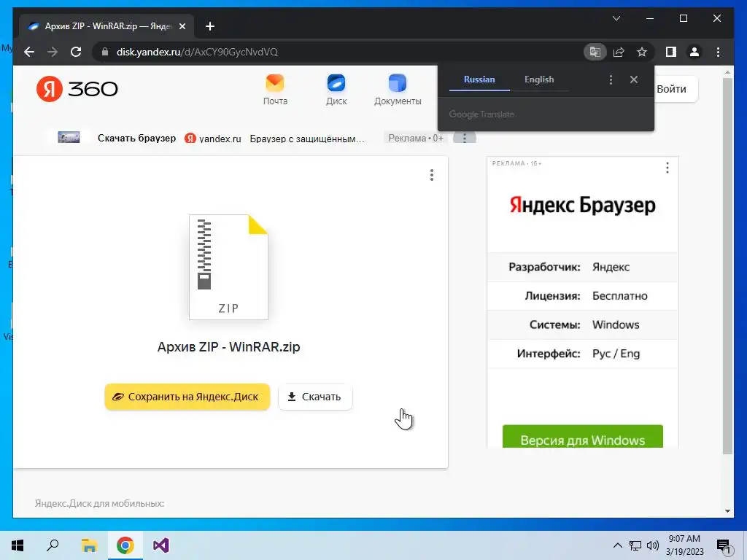The height and width of the screenshot is (560, 747).
Task: Select English tab in translate popup
Action: (x=539, y=79)
